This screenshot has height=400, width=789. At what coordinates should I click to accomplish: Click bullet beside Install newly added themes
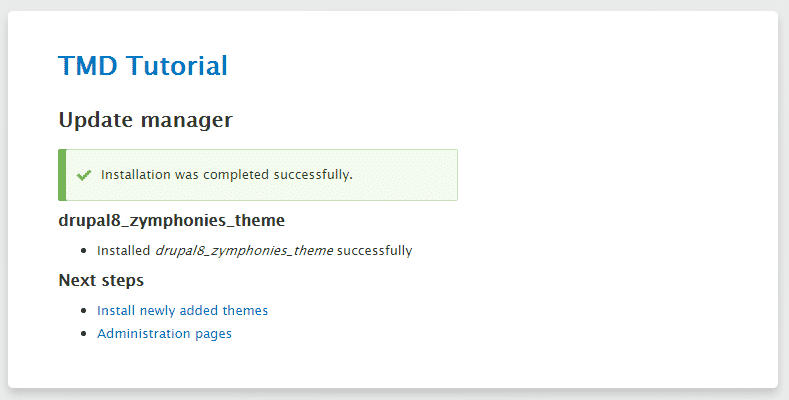coord(84,311)
